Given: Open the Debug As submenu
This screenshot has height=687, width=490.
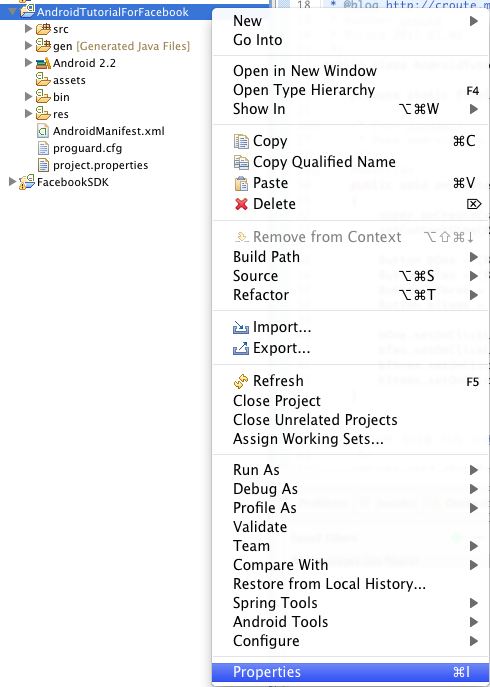Looking at the screenshot, I should [351, 489].
